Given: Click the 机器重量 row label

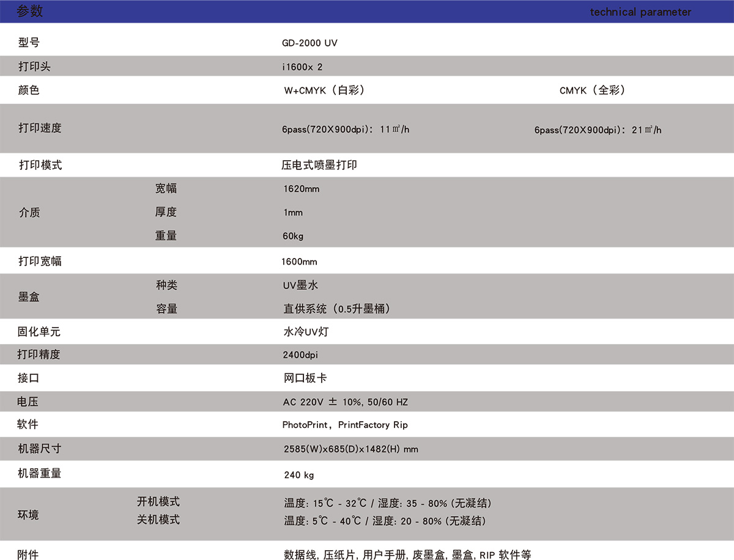Looking at the screenshot, I should point(40,473).
